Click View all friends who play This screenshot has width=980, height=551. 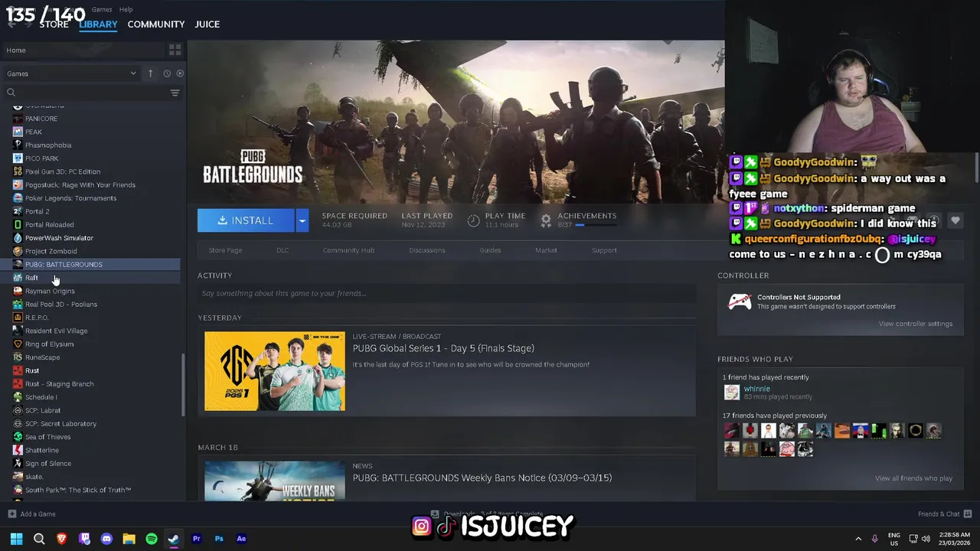click(x=913, y=478)
